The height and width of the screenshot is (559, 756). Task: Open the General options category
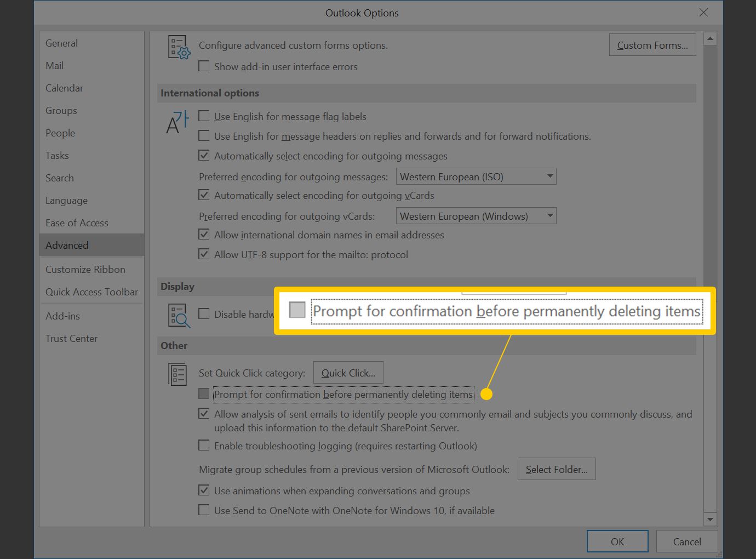click(x=91, y=43)
